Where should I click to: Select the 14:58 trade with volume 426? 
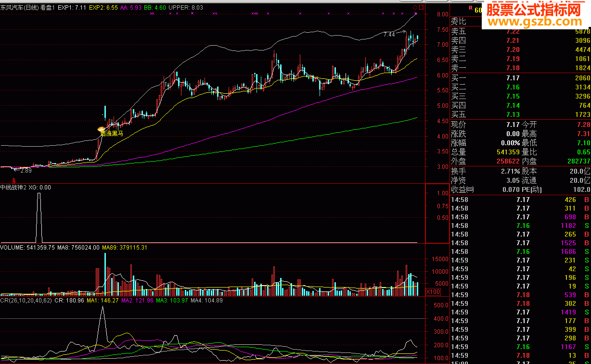pyautogui.click(x=520, y=200)
